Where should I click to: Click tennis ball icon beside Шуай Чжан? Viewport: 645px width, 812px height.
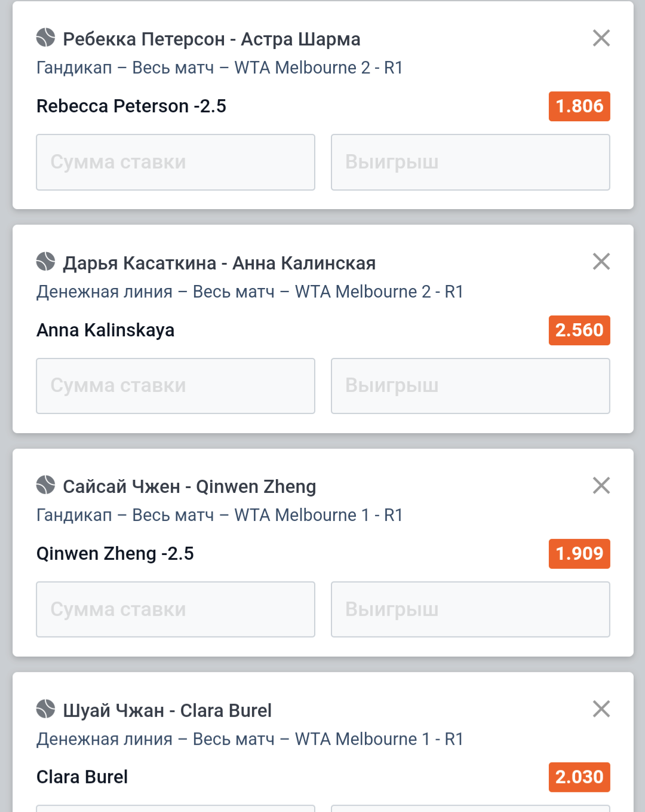point(45,709)
